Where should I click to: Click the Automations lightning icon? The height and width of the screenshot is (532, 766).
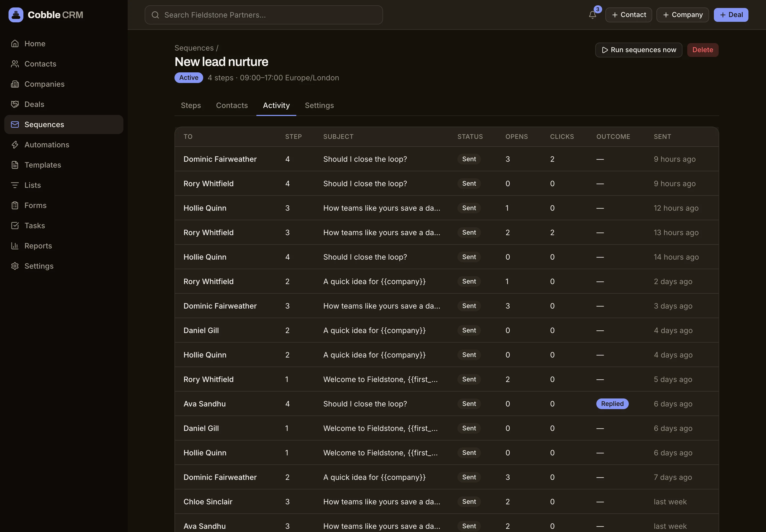pos(15,145)
